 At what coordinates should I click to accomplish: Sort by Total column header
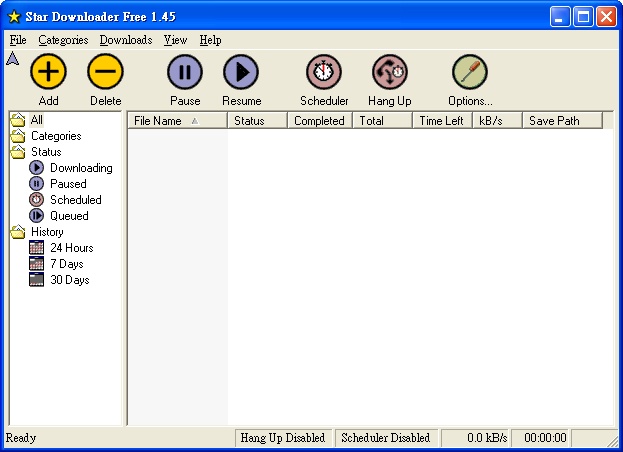(382, 121)
